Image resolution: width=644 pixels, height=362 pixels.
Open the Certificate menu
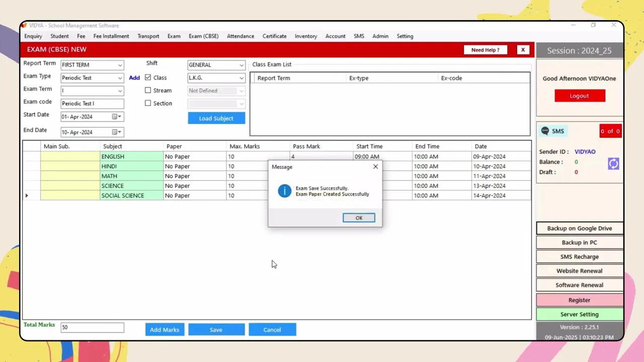click(275, 36)
